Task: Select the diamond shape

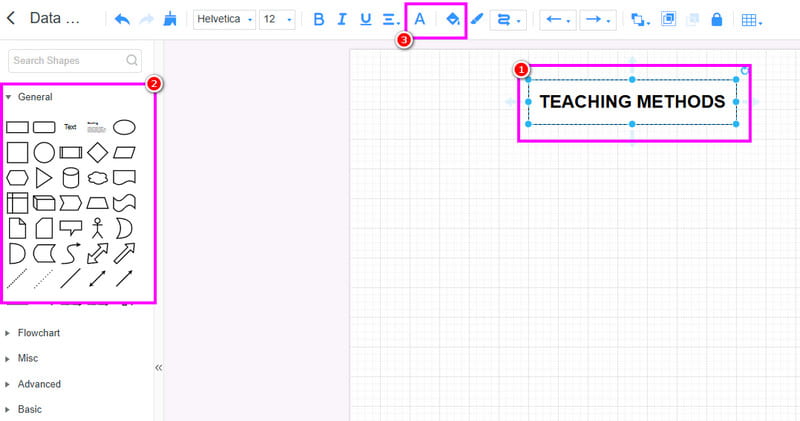Action: [x=97, y=153]
